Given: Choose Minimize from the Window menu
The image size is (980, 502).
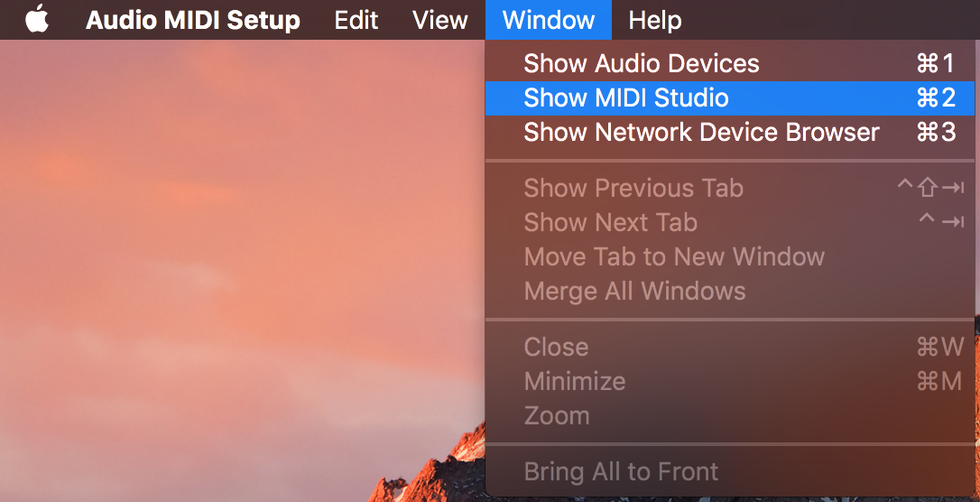Looking at the screenshot, I should (x=574, y=381).
